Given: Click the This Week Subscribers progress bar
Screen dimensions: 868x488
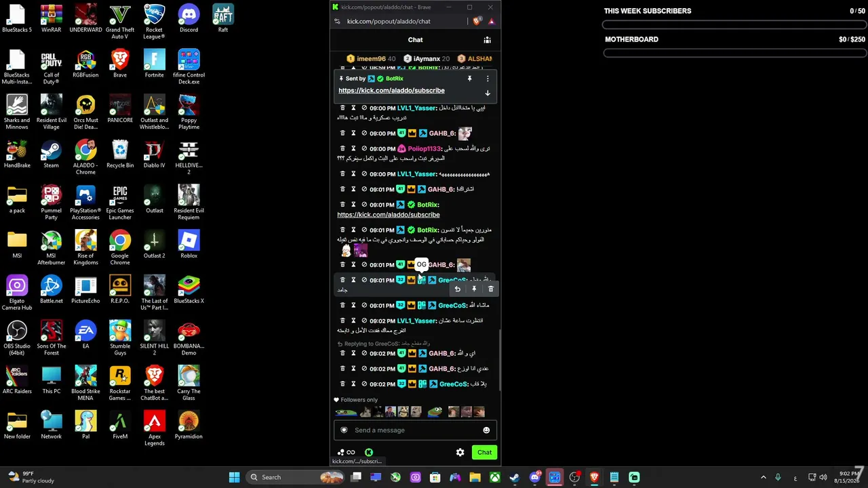Looking at the screenshot, I should pyautogui.click(x=734, y=25).
